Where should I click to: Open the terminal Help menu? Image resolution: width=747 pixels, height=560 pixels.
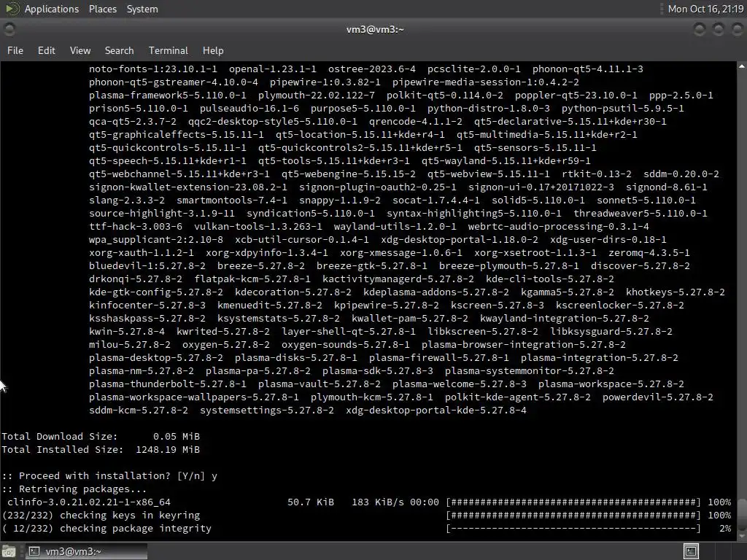[x=213, y=50]
